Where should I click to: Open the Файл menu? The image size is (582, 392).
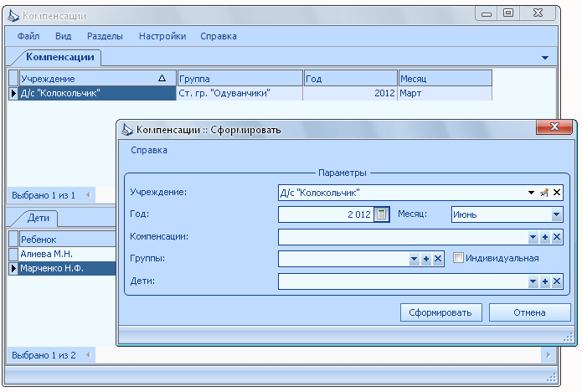click(x=28, y=36)
